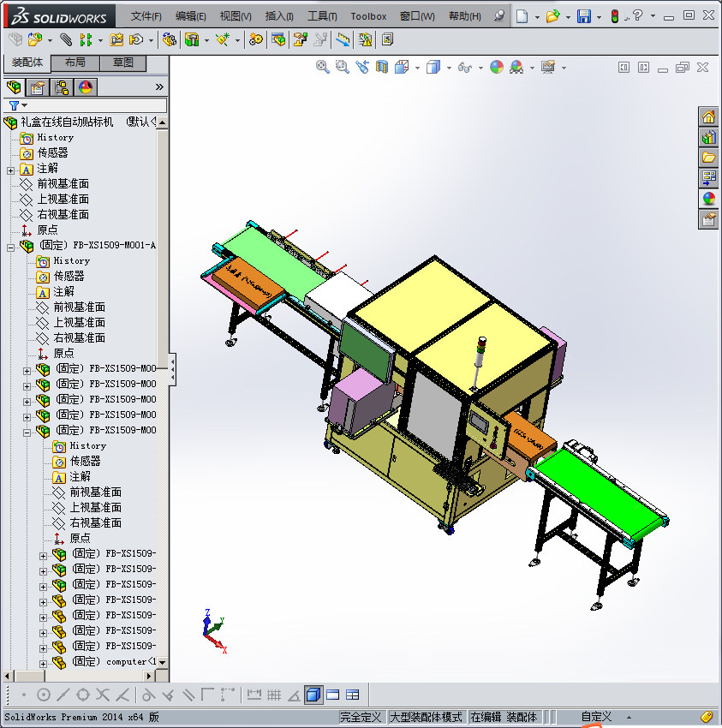
Task: Open the Apply Scene dropdown arrow
Action: 532,68
